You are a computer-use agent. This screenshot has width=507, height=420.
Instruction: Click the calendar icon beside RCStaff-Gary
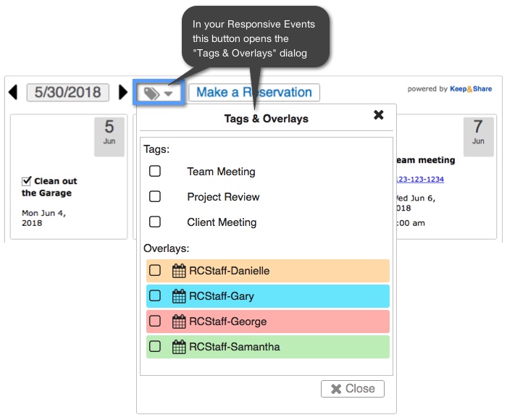pyautogui.click(x=179, y=296)
